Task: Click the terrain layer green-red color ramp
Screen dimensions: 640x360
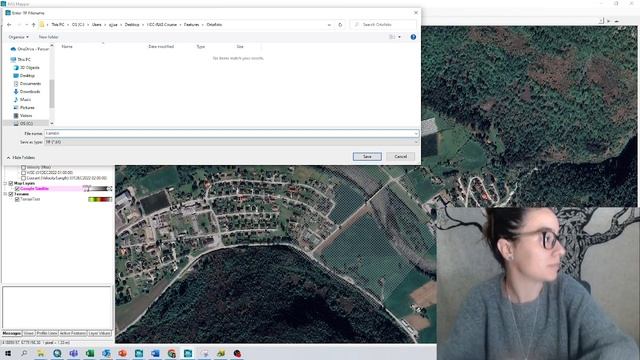Action: coord(100,199)
